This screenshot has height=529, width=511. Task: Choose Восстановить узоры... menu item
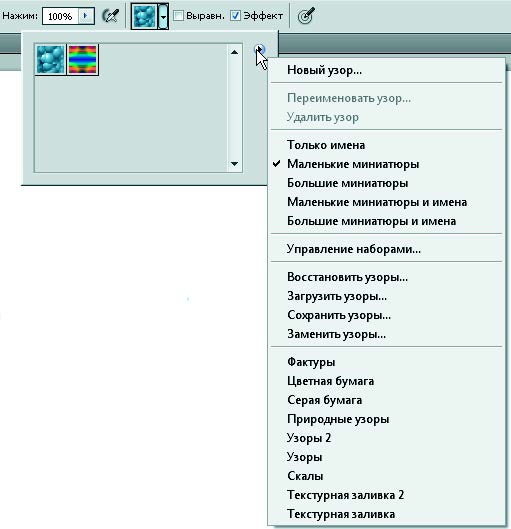pyautogui.click(x=387, y=277)
